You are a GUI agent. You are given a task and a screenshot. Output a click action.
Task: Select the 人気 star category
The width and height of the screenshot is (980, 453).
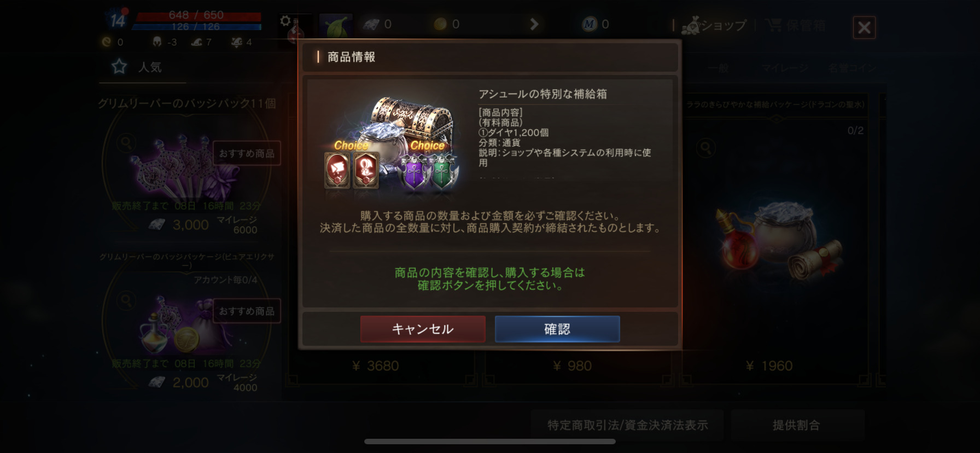137,67
